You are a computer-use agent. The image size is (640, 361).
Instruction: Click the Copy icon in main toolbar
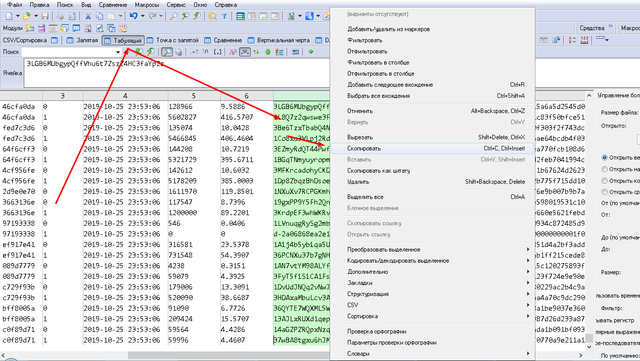click(x=99, y=16)
